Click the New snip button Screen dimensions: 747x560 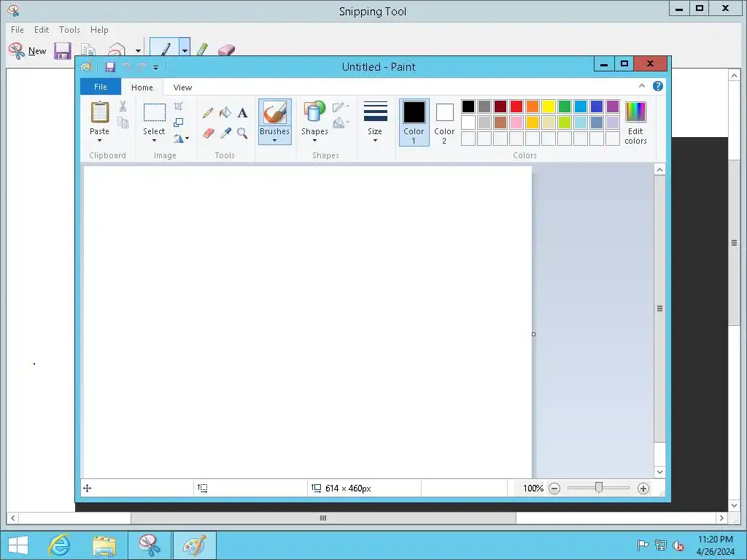pyautogui.click(x=28, y=51)
